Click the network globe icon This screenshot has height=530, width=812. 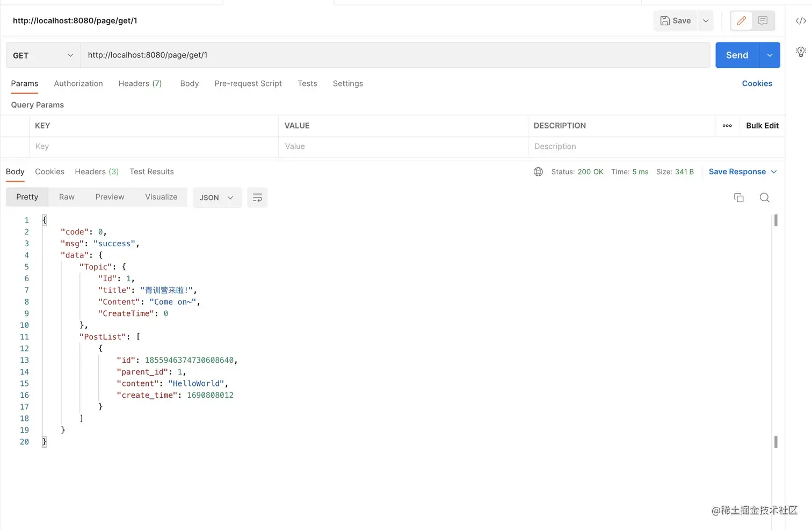click(x=538, y=172)
